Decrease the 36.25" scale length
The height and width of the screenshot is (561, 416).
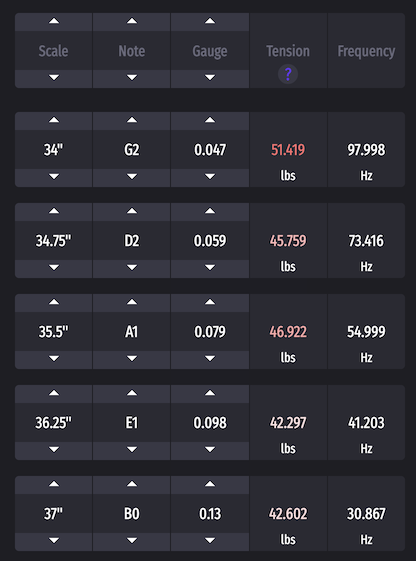click(x=54, y=450)
